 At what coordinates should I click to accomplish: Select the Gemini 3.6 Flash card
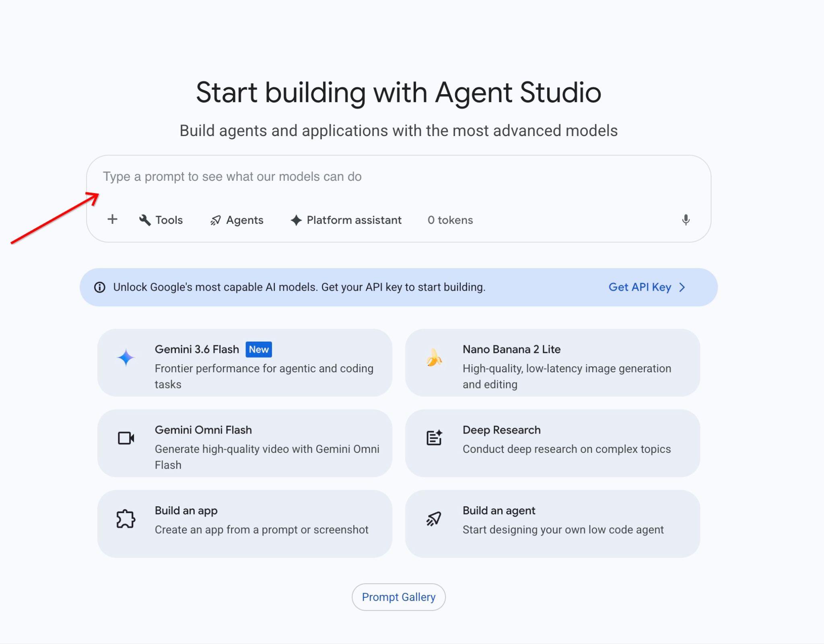point(245,363)
